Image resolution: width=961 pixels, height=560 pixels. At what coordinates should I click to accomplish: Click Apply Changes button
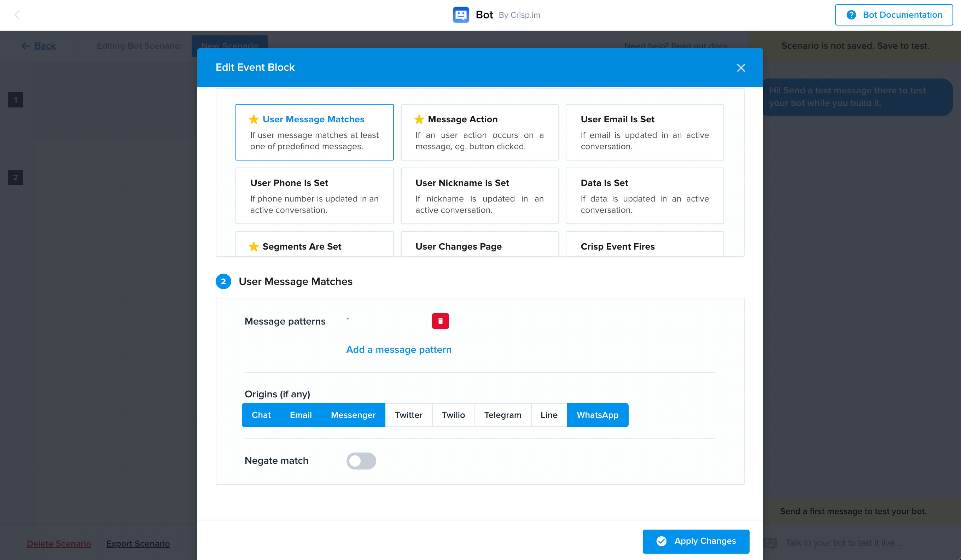click(x=695, y=541)
